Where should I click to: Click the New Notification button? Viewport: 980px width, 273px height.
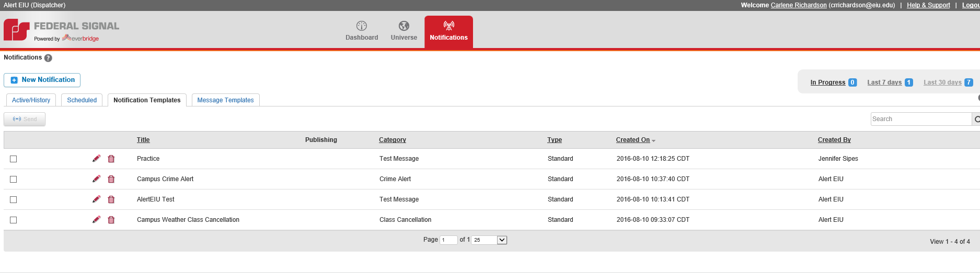42,80
